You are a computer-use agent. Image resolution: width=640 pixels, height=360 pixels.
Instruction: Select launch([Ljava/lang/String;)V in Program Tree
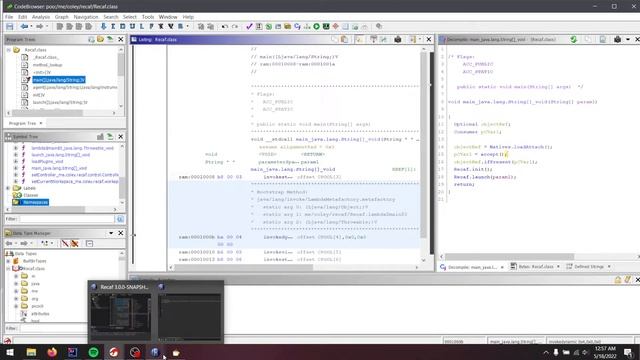60,102
